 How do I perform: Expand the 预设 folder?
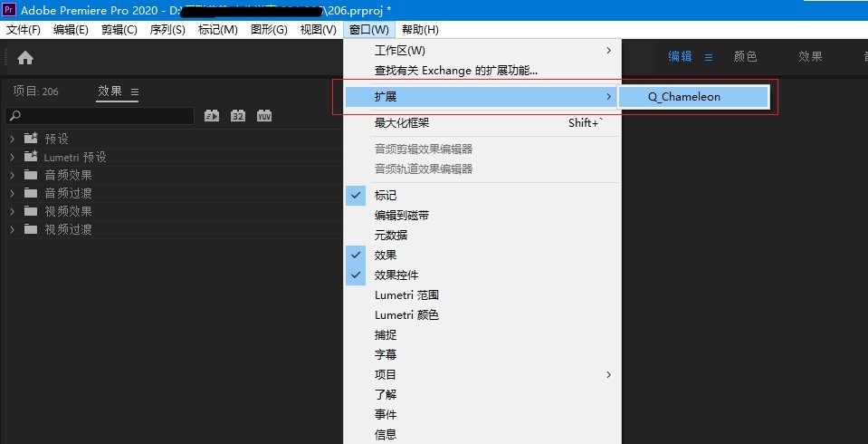[x=12, y=139]
